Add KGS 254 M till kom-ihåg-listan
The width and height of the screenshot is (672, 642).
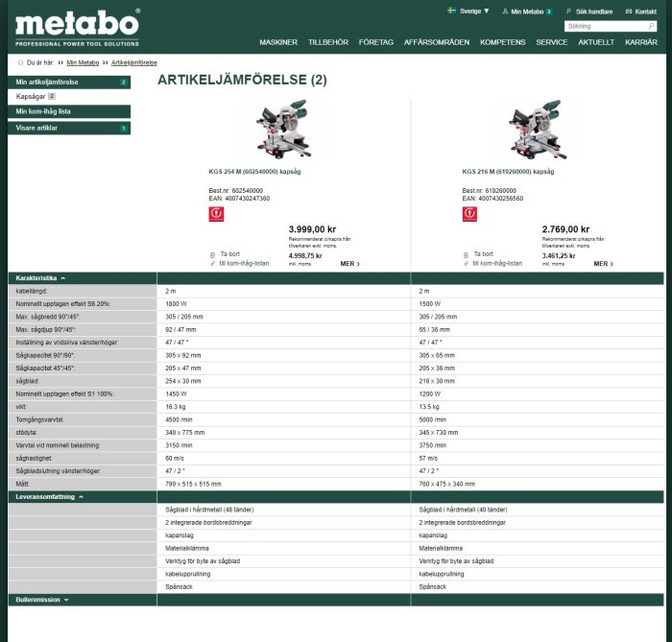coord(244,263)
